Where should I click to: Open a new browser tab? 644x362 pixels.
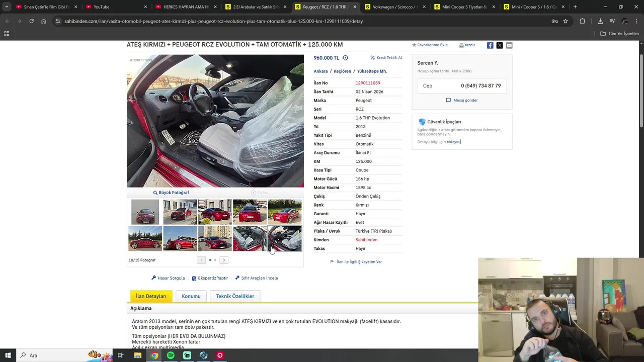(x=575, y=7)
